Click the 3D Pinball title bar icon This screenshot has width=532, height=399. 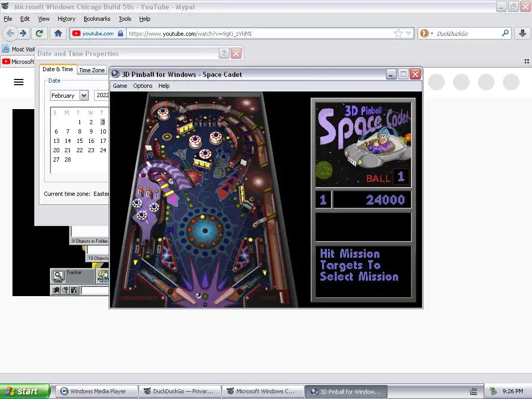coord(115,74)
